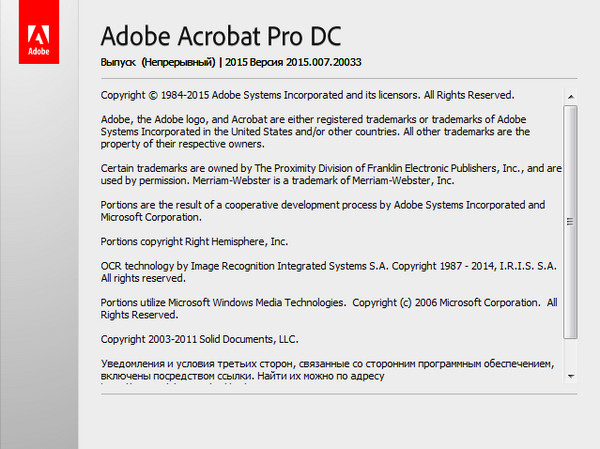Click the cooperative development process paragraph

coord(323,211)
